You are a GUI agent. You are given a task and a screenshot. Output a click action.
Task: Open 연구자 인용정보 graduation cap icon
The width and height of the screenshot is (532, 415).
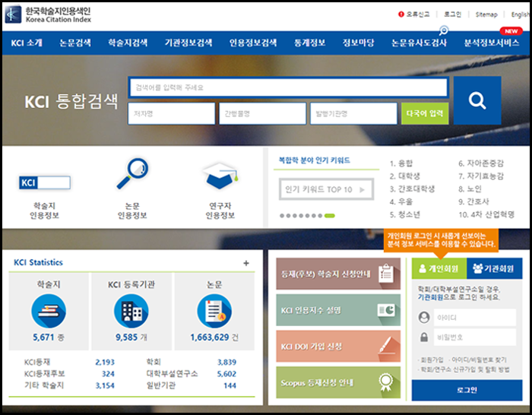[220, 176]
